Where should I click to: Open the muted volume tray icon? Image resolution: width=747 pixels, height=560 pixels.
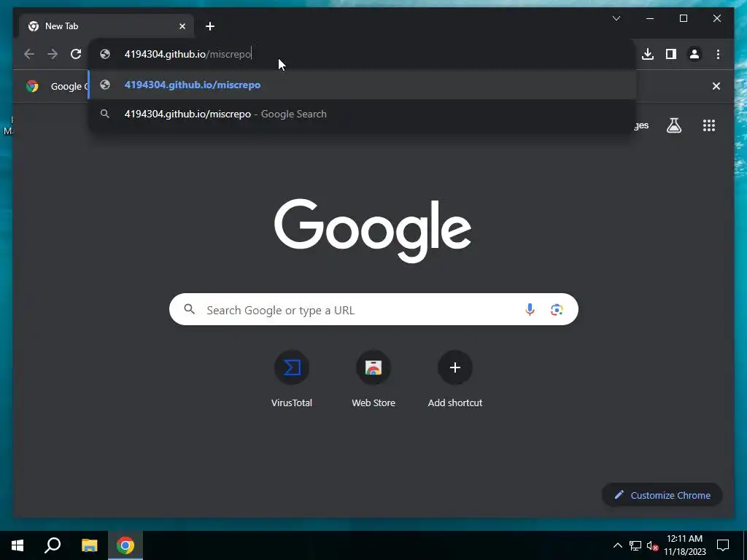point(652,545)
